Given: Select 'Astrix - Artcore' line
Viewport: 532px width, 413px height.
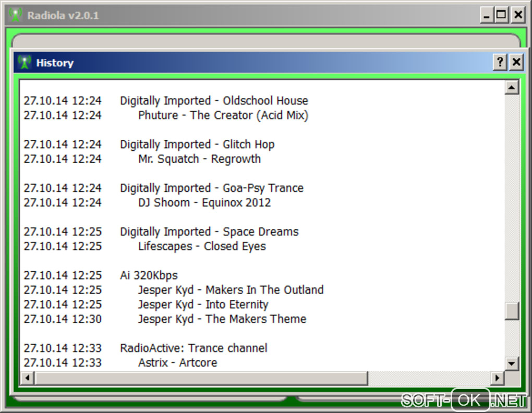Looking at the screenshot, I should (x=177, y=363).
